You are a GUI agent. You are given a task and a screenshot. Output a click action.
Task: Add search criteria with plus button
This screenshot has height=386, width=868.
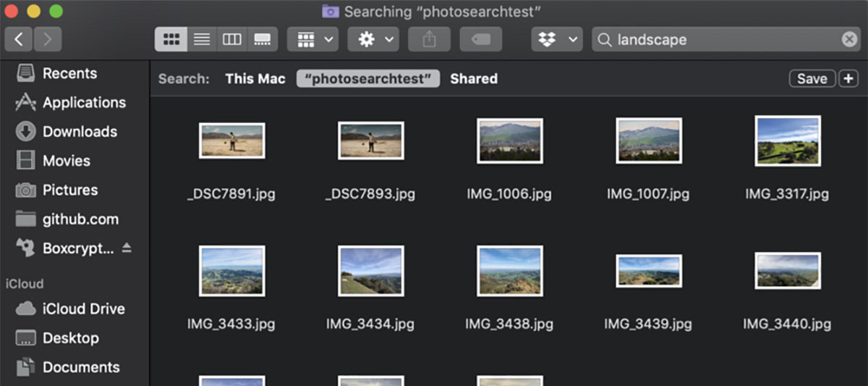[x=848, y=79]
